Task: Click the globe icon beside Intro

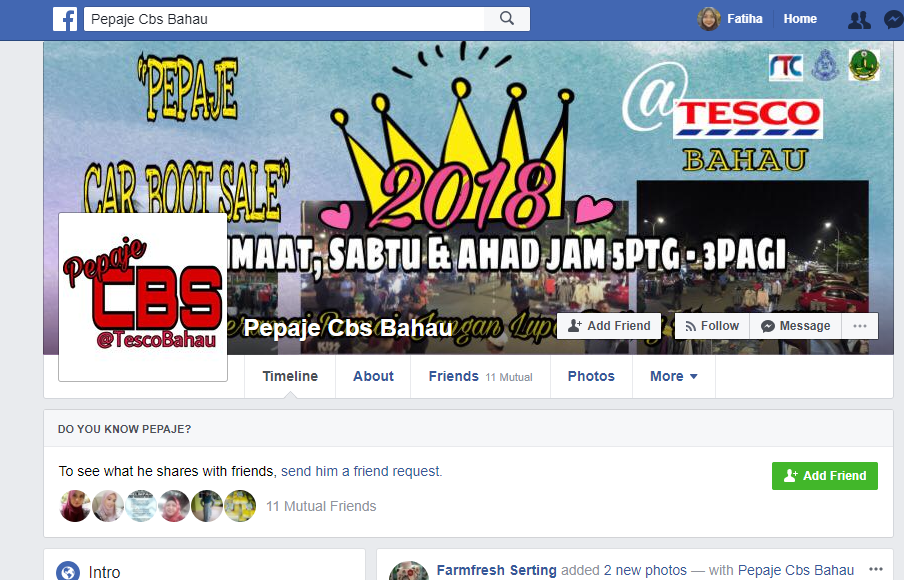Action: pyautogui.click(x=68, y=571)
